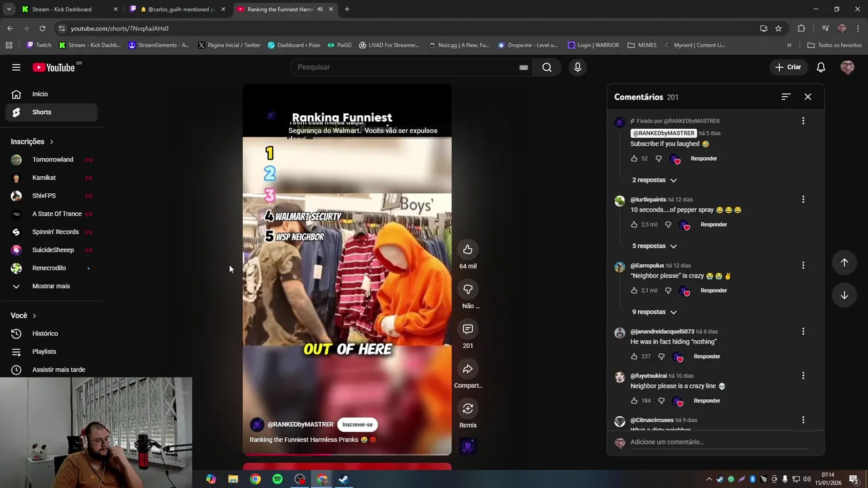Image resolution: width=868 pixels, height=488 pixels.
Task: Open the @RANKEDbyMASTRER channel link
Action: tap(300, 424)
